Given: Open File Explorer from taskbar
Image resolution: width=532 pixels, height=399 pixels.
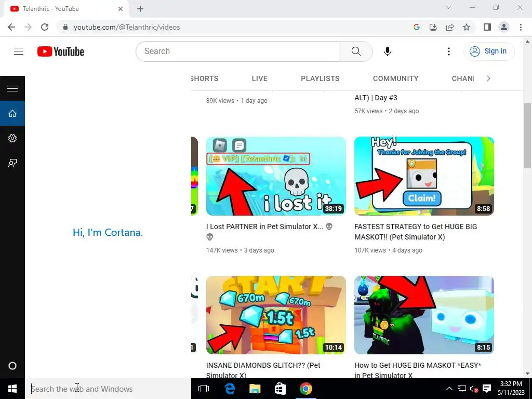Looking at the screenshot, I should pyautogui.click(x=255, y=389).
